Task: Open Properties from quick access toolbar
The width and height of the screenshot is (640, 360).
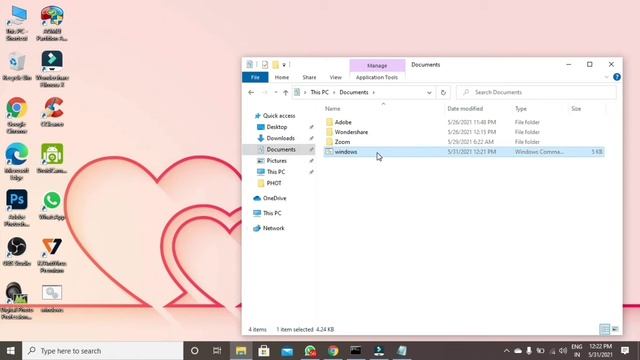Action: tap(265, 64)
